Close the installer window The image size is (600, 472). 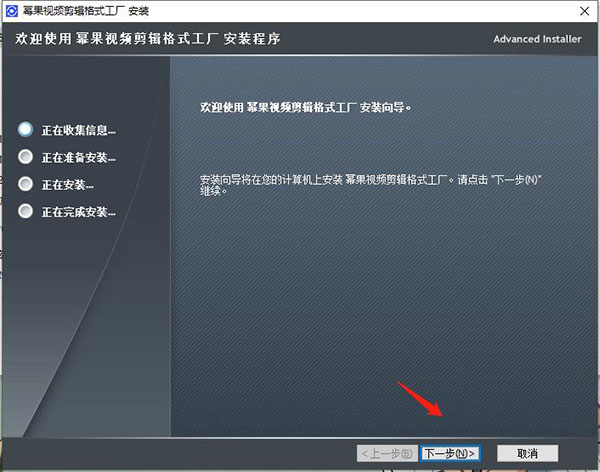point(584,11)
